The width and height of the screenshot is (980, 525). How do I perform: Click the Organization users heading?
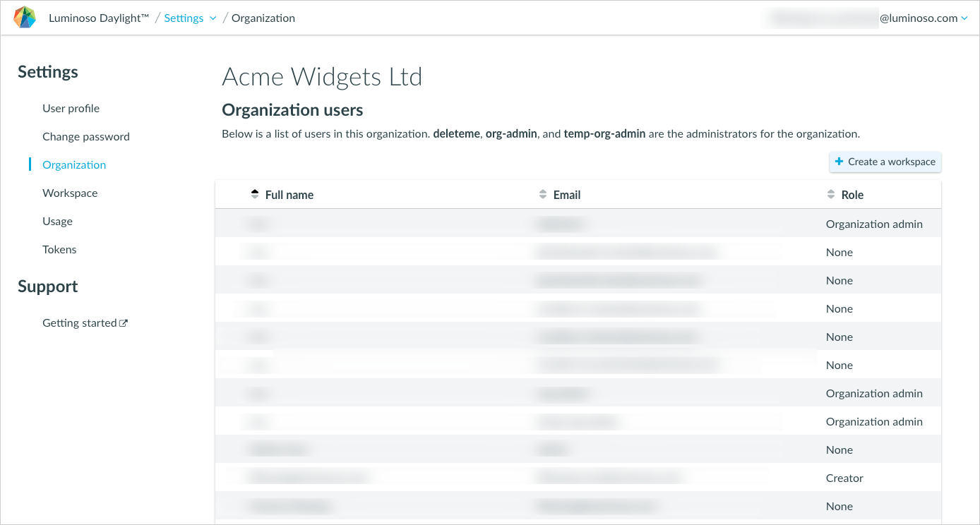click(x=292, y=110)
